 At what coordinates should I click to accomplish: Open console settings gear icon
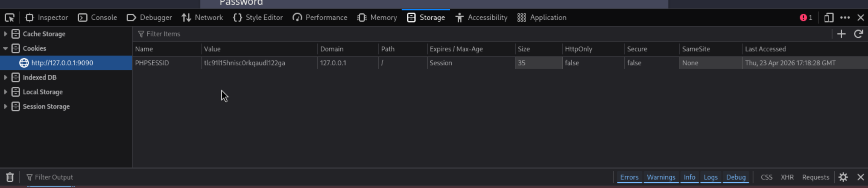[843, 177]
